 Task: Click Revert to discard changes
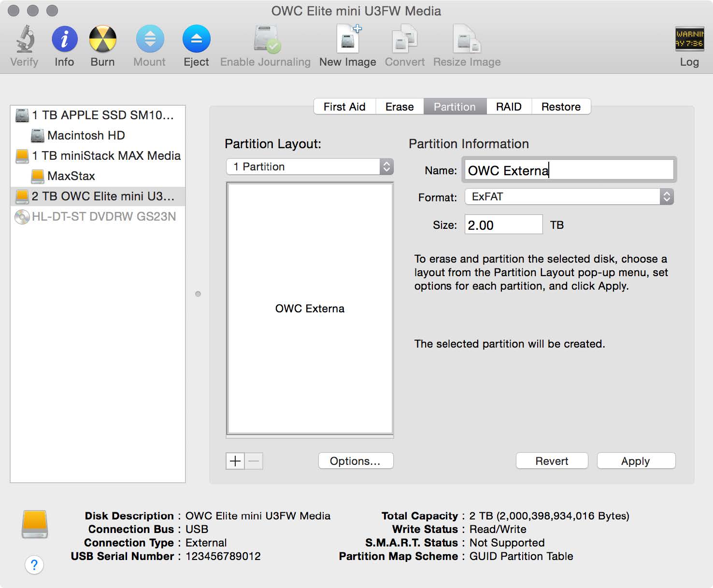click(551, 461)
